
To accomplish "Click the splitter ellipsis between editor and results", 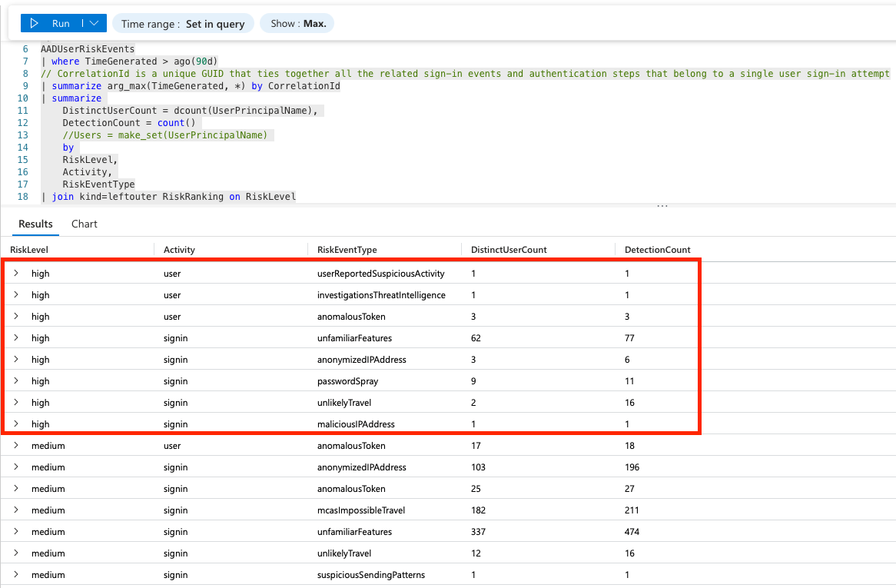I will point(662,207).
